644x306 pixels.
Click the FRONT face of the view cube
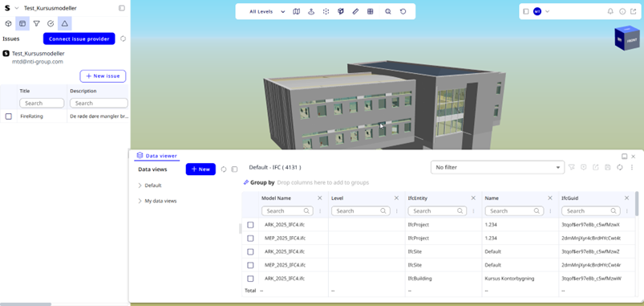coord(632,40)
